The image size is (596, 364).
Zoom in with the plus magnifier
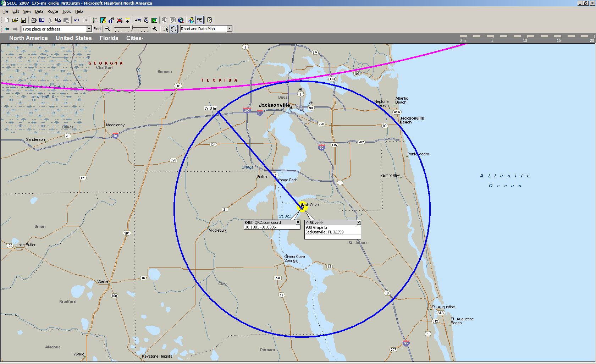[x=155, y=29]
